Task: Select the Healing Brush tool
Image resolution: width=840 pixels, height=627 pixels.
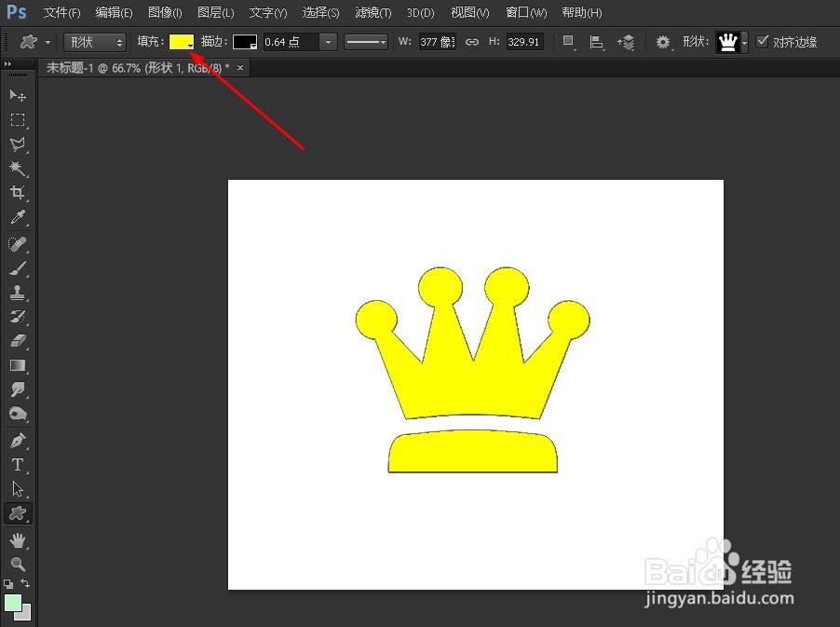Action: 18,244
